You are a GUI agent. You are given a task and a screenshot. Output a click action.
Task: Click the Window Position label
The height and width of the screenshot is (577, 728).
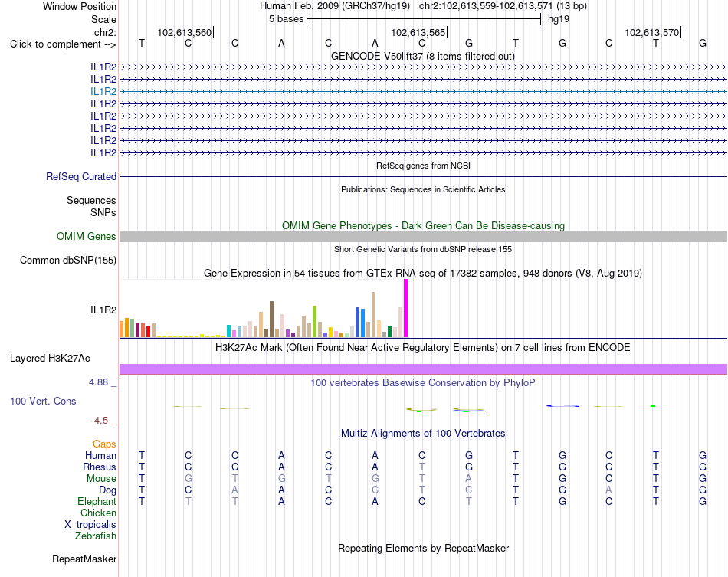coord(80,6)
